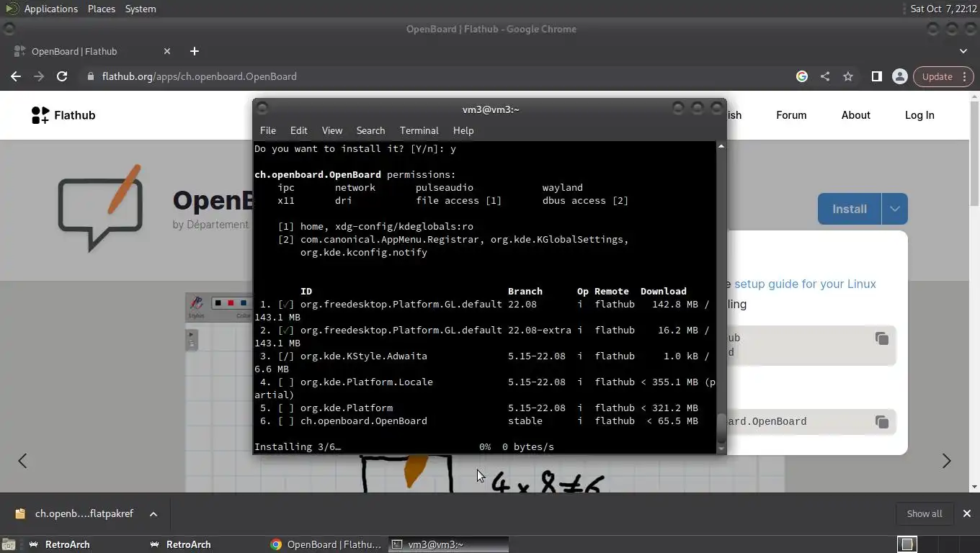980x553 pixels.
Task: Toggle Chrome side panel icon
Action: 877,76
